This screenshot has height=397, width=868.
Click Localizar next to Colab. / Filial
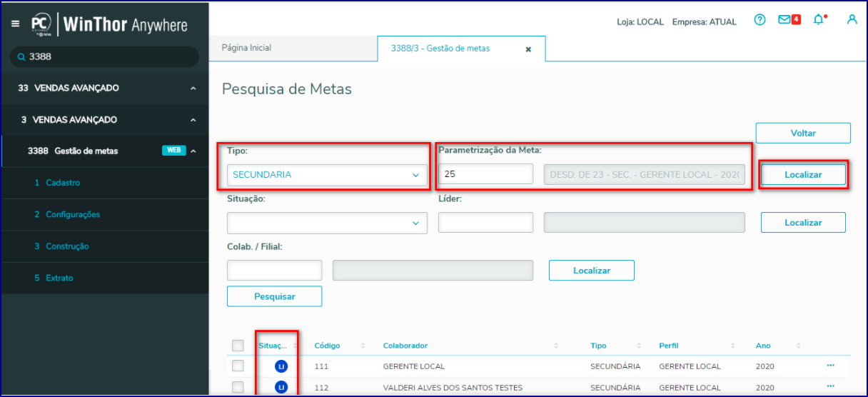pyautogui.click(x=592, y=271)
